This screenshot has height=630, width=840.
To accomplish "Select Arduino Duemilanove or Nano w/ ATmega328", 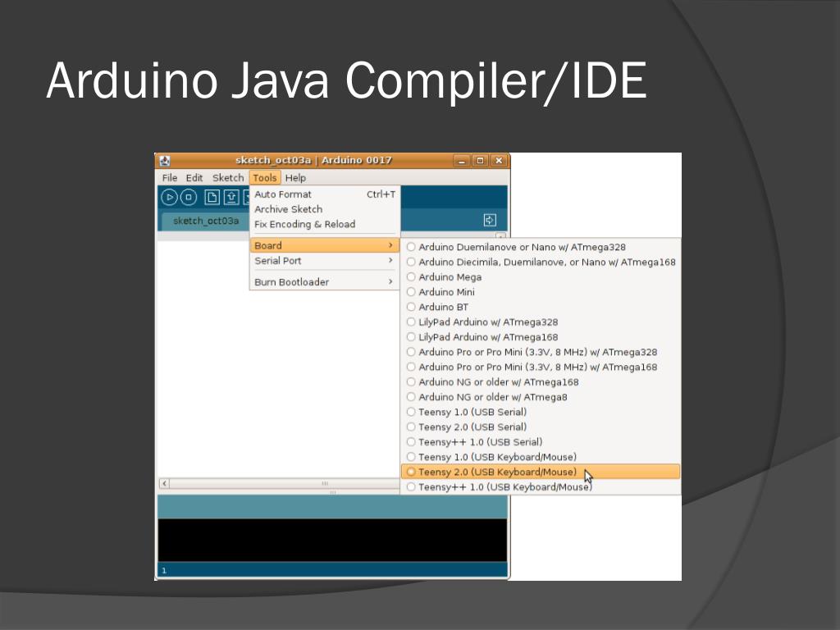I will (x=541, y=247).
